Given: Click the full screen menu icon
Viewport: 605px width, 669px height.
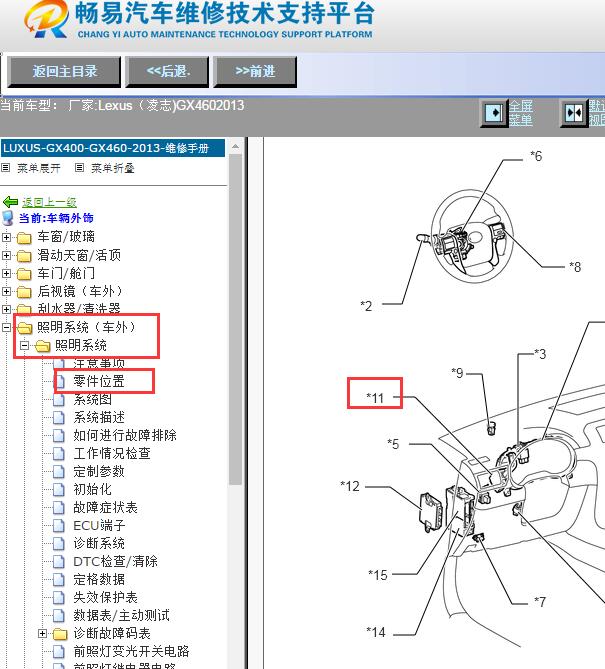Looking at the screenshot, I should coord(494,113).
